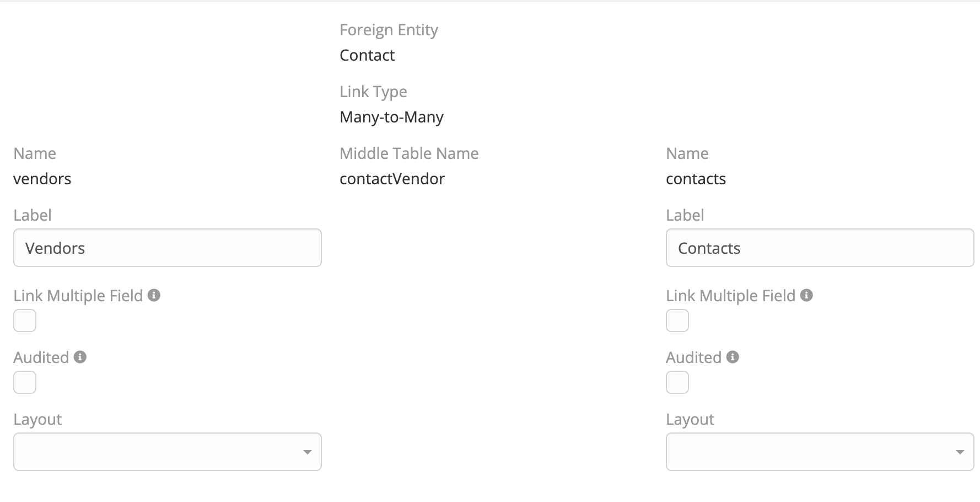Tick the Audited checkbox for the vendors link
This screenshot has height=502, width=980.
tap(25, 382)
